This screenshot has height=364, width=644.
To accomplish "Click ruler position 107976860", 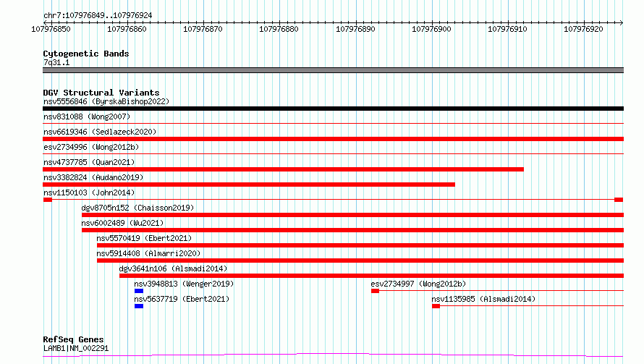I will point(127,29).
